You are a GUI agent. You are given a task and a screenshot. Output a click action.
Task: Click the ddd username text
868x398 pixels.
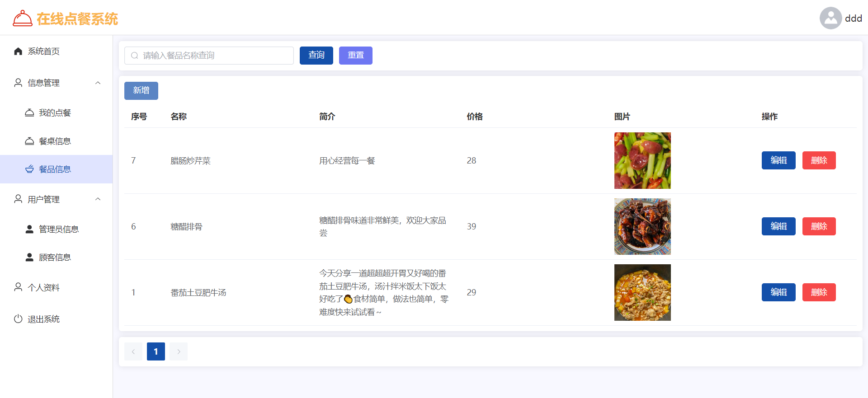(x=853, y=19)
